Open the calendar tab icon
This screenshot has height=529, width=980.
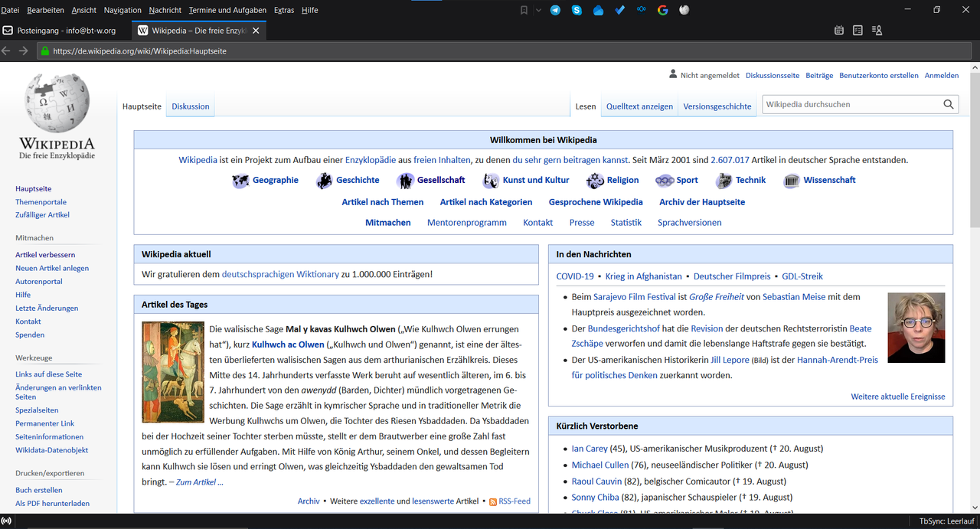coord(838,31)
